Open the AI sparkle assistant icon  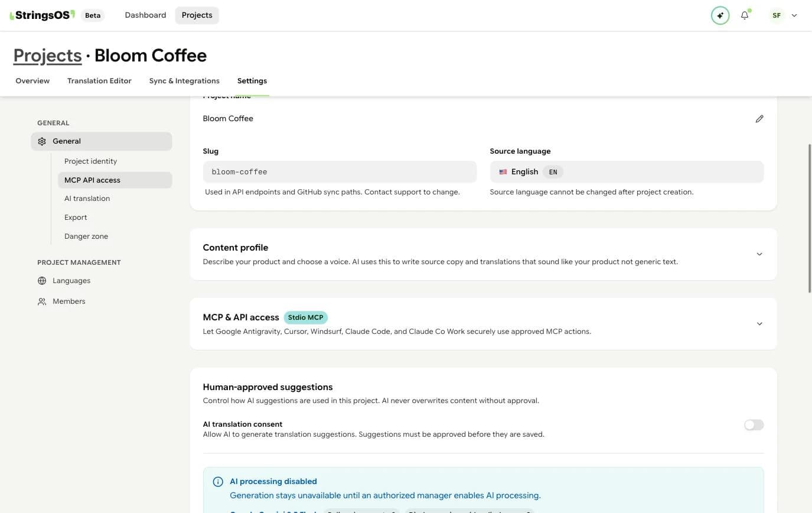click(720, 15)
